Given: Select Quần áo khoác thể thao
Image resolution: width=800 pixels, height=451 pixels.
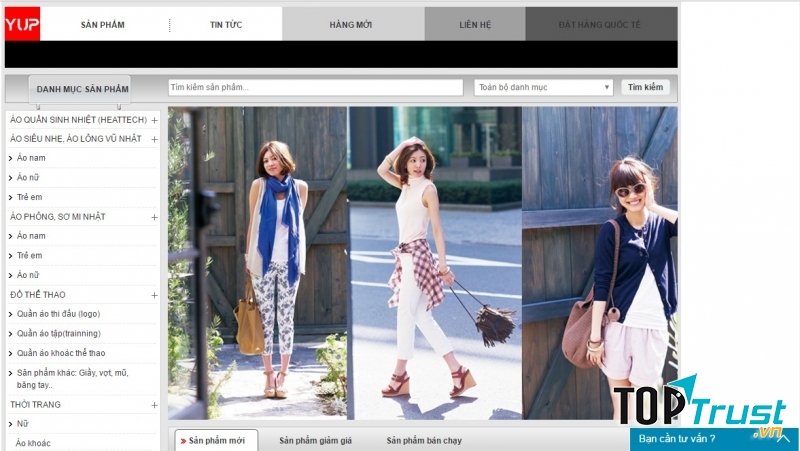Looking at the screenshot, I should click(x=61, y=353).
